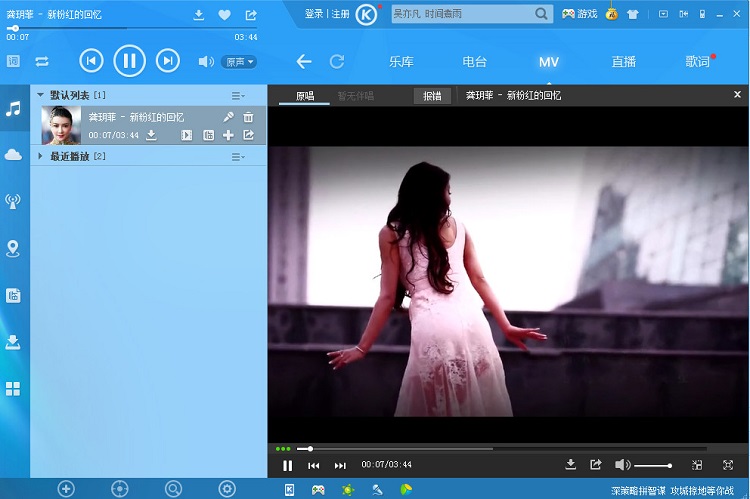Open the 原声 sound effect dropdown

coord(238,61)
